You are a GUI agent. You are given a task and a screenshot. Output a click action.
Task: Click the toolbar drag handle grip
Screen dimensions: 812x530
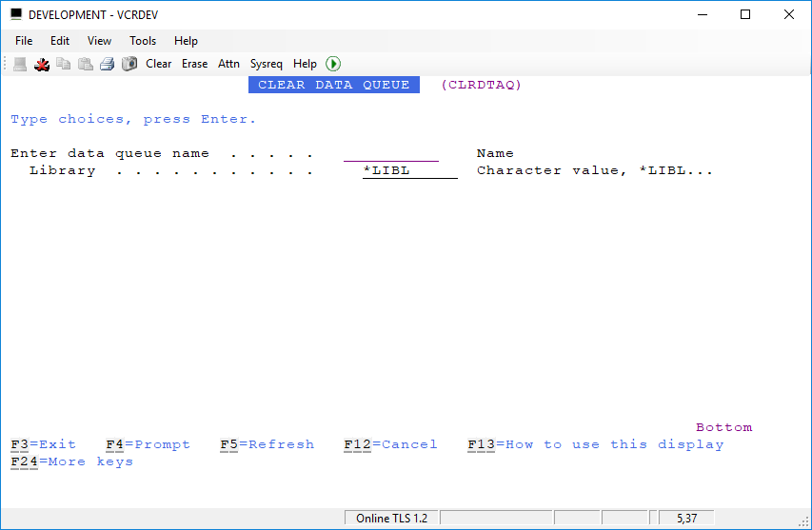tap(5, 64)
